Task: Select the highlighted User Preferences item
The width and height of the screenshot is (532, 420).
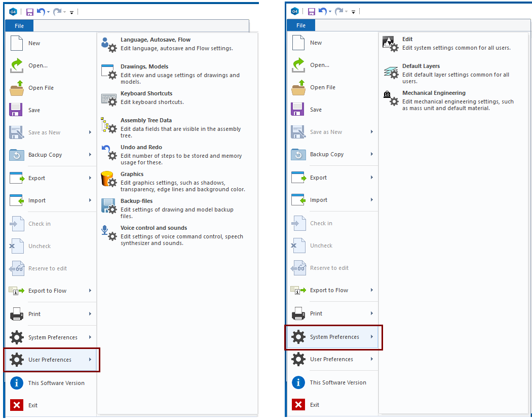Action: [50, 360]
